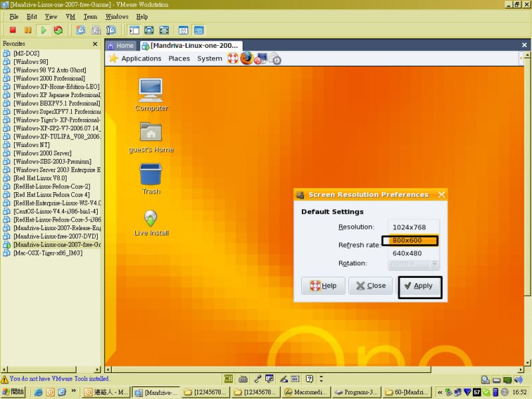Click the Reset VM toolbar icon

point(59,30)
